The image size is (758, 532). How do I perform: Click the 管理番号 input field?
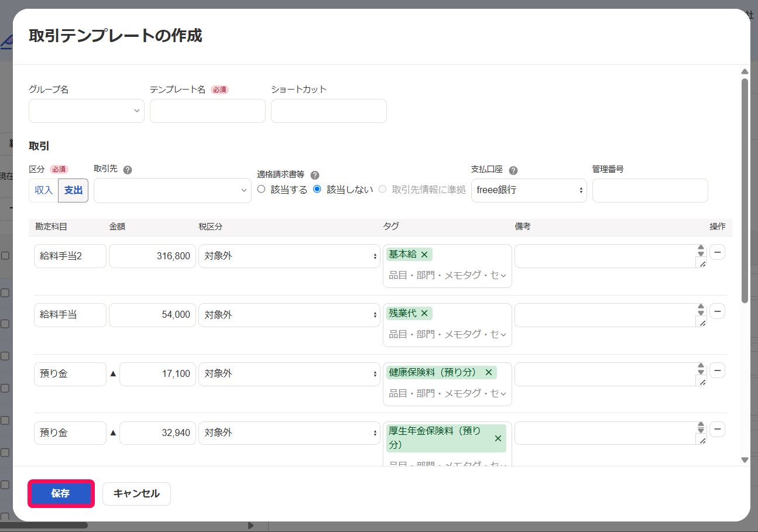tap(650, 190)
